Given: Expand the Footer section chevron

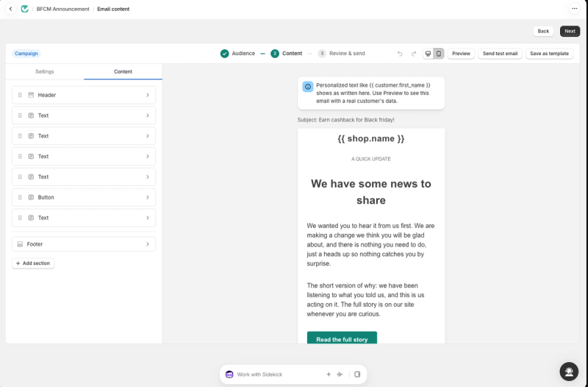Looking at the screenshot, I should (x=148, y=244).
